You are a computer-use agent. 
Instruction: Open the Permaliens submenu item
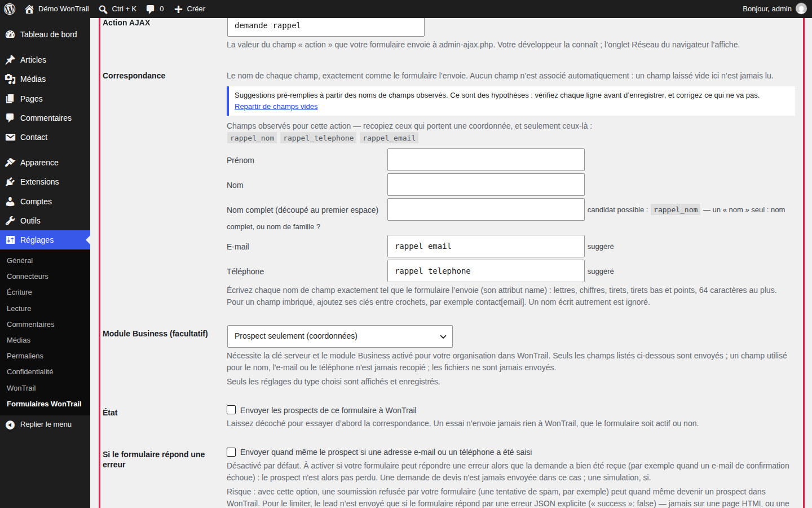[25, 356]
